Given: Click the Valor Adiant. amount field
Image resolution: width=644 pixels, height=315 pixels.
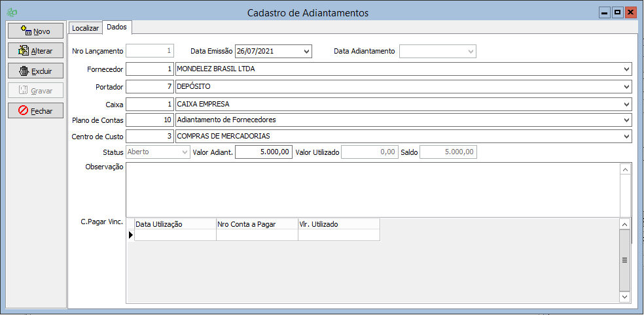Looking at the screenshot, I should click(x=263, y=152).
